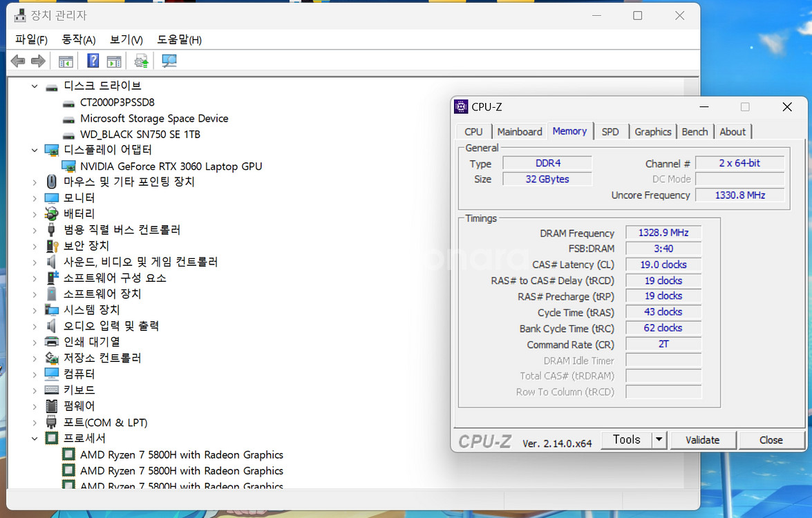
Task: Click the memory Type field showing DDR4
Action: pos(547,164)
